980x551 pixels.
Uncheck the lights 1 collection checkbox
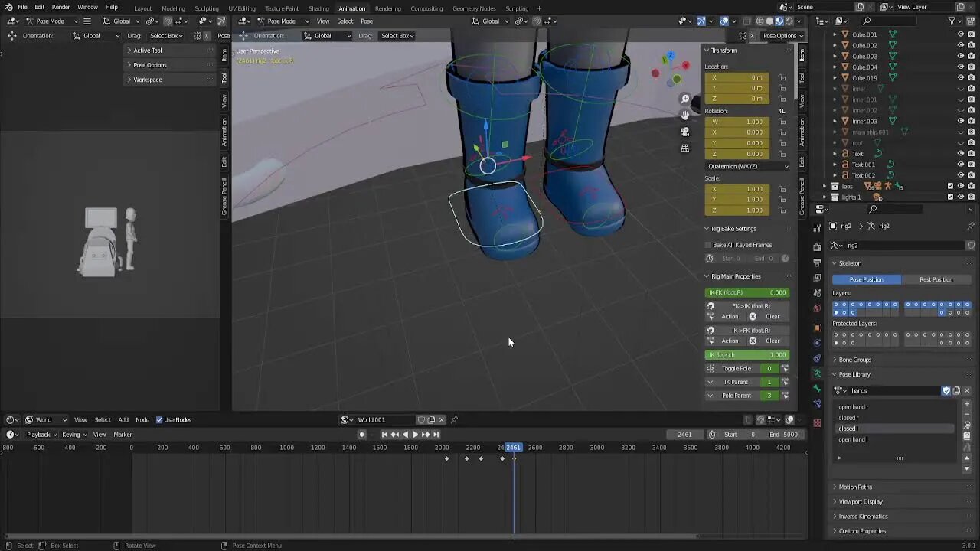click(951, 197)
